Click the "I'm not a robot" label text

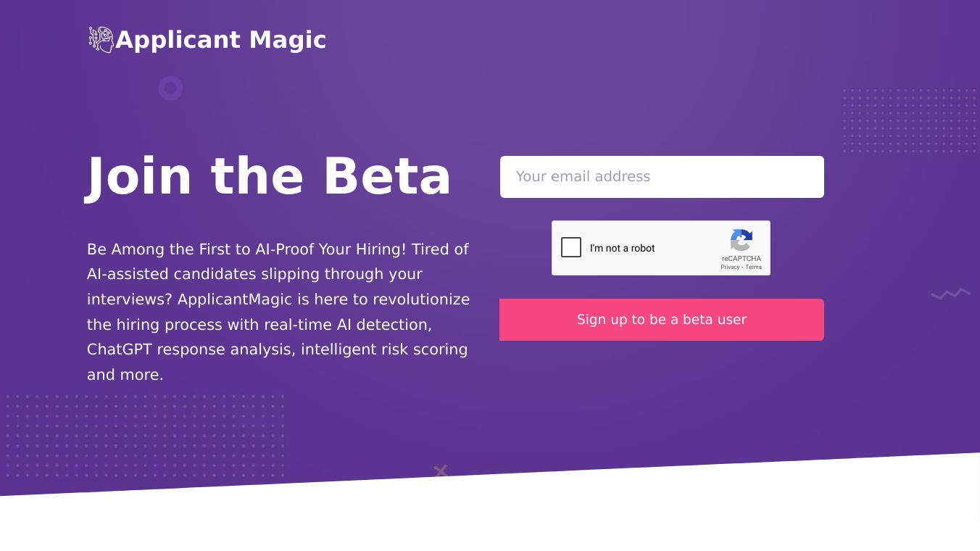coord(622,248)
